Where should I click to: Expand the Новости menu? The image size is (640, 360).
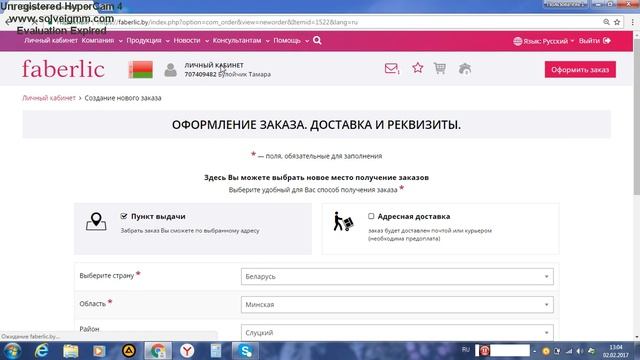coord(191,40)
